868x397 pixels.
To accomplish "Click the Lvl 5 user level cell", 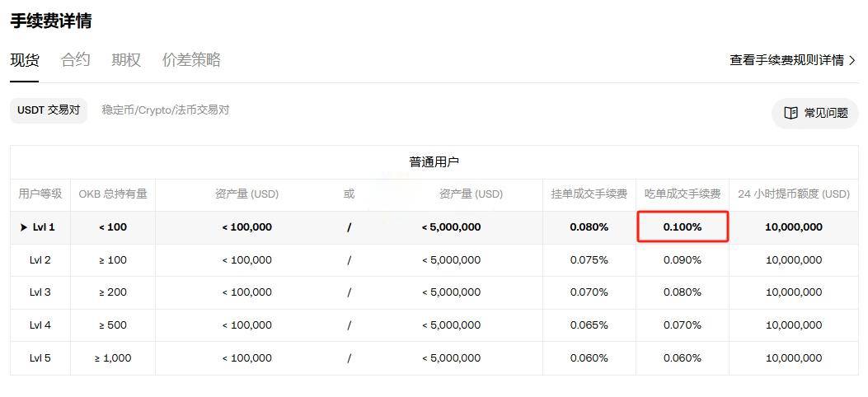I will [40, 358].
